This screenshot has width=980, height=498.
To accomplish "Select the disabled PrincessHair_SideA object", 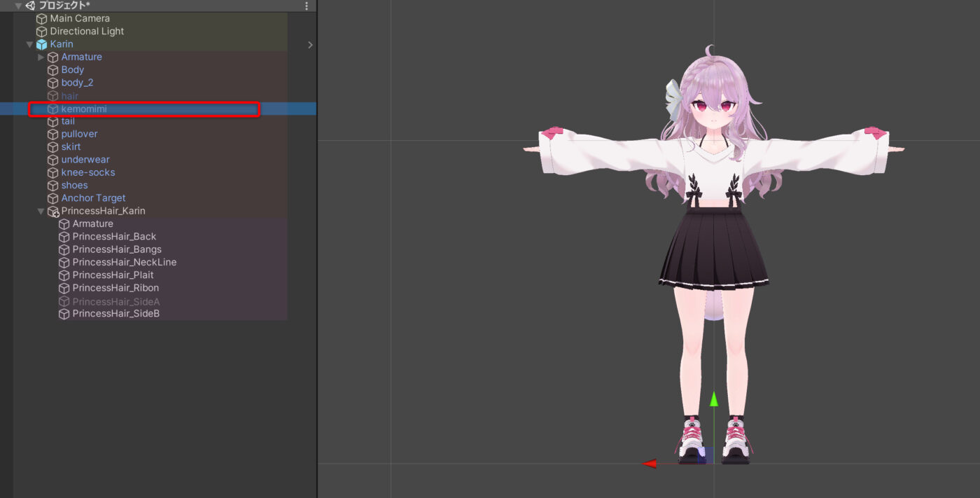I will pos(116,301).
